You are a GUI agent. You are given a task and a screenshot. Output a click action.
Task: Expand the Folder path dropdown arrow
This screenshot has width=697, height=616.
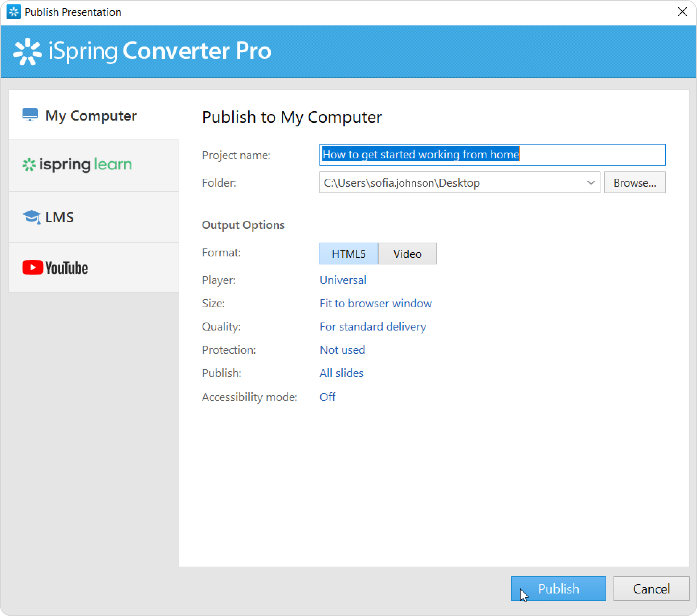[591, 182]
